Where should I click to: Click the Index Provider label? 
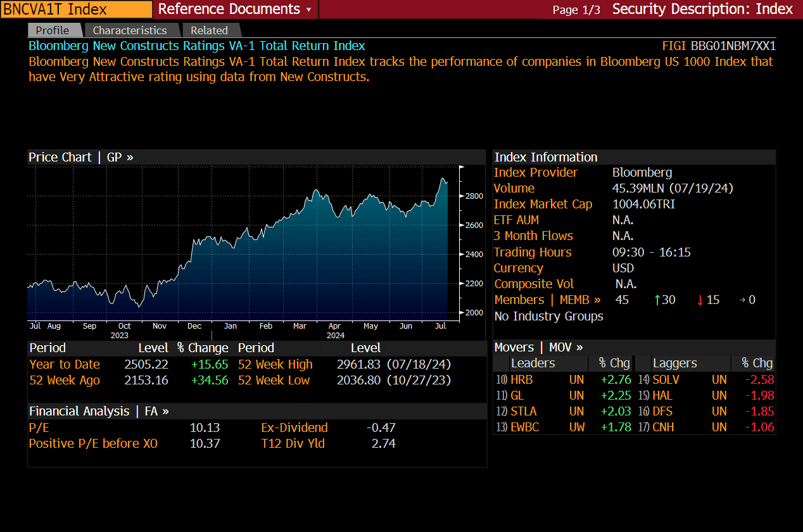tap(536, 172)
